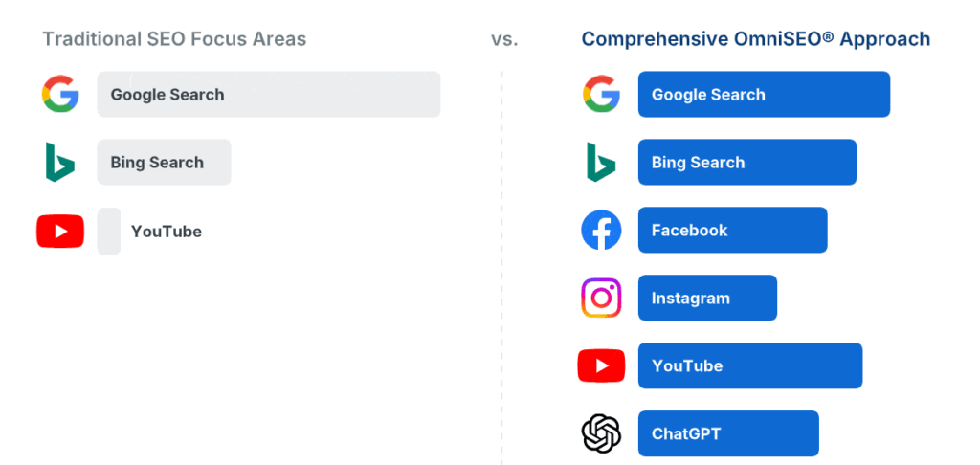Click the ChatGPT logo icon
The width and height of the screenshot is (980, 465).
coord(601,433)
